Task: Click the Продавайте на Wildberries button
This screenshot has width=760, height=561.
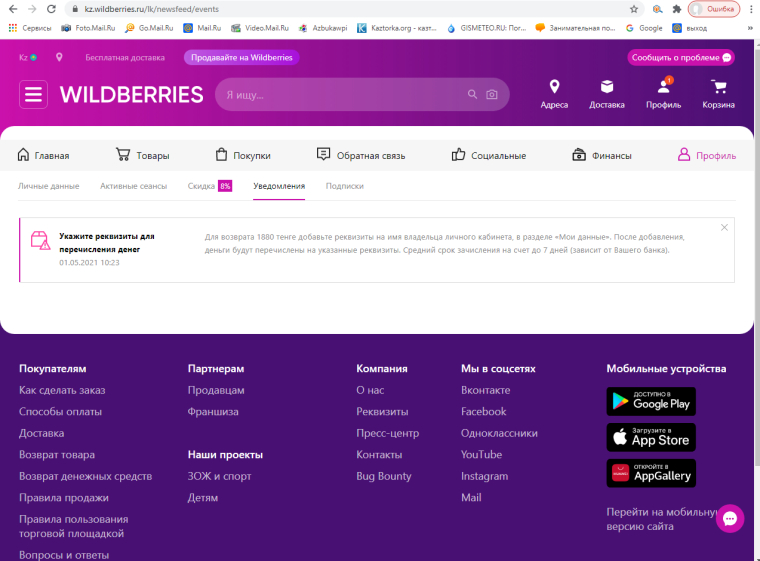Action: tap(241, 57)
